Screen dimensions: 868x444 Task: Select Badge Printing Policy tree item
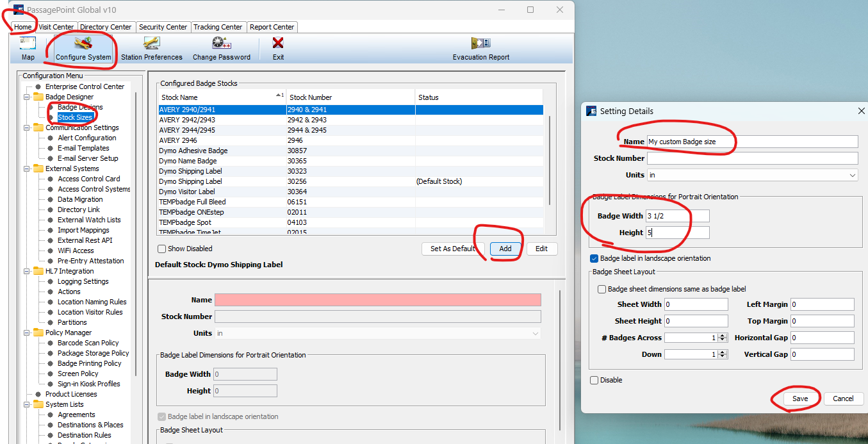(89, 363)
